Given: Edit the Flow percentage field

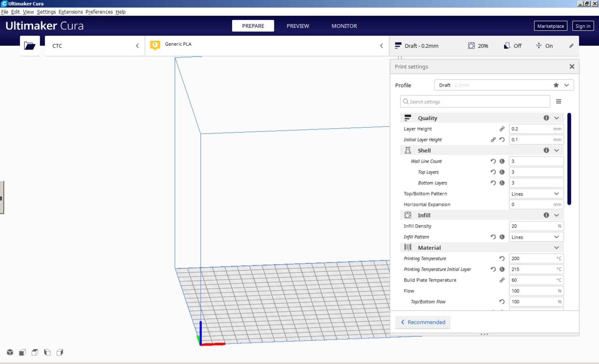Looking at the screenshot, I should 536,291.
